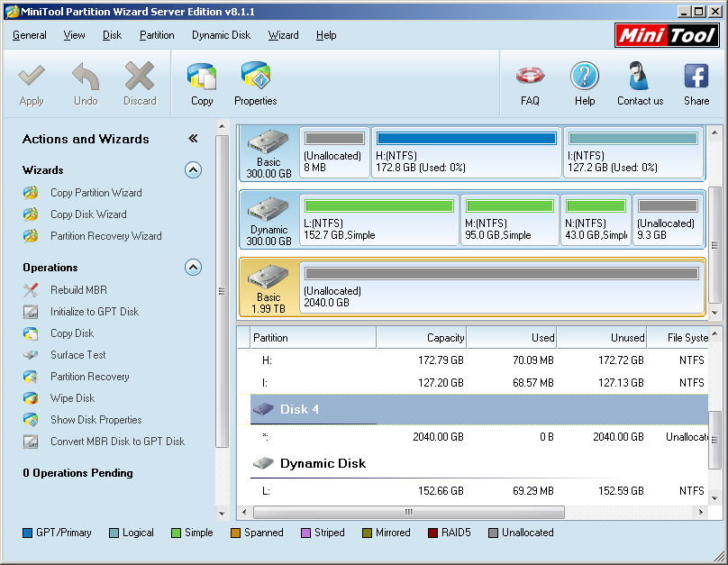Select the M: 95.0 GB simple volume
728x565 pixels.
pos(510,220)
